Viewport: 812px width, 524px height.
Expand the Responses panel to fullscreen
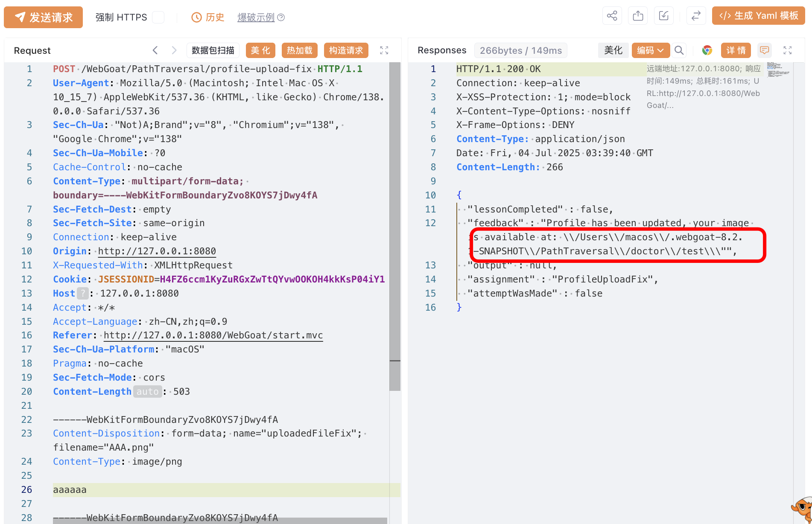click(x=788, y=50)
